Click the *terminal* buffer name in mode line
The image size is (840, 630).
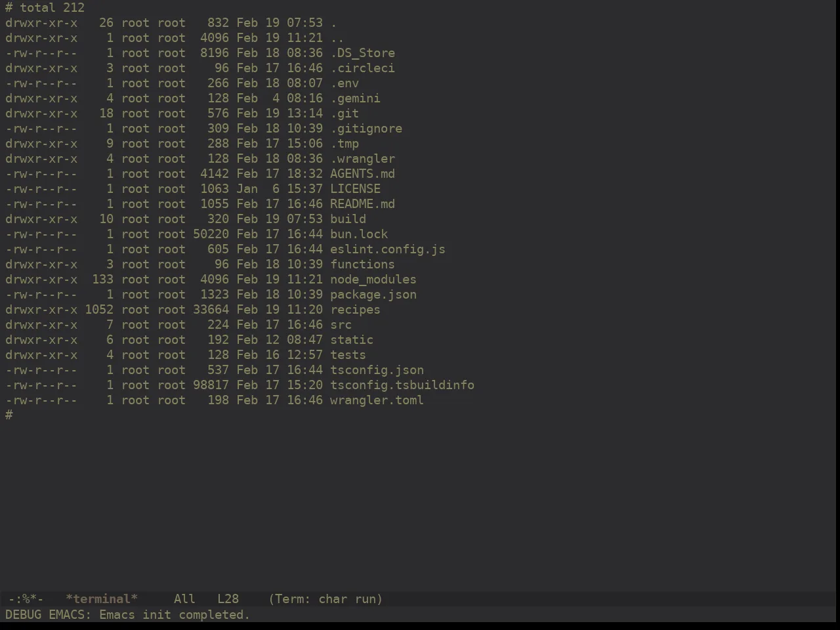(102, 599)
